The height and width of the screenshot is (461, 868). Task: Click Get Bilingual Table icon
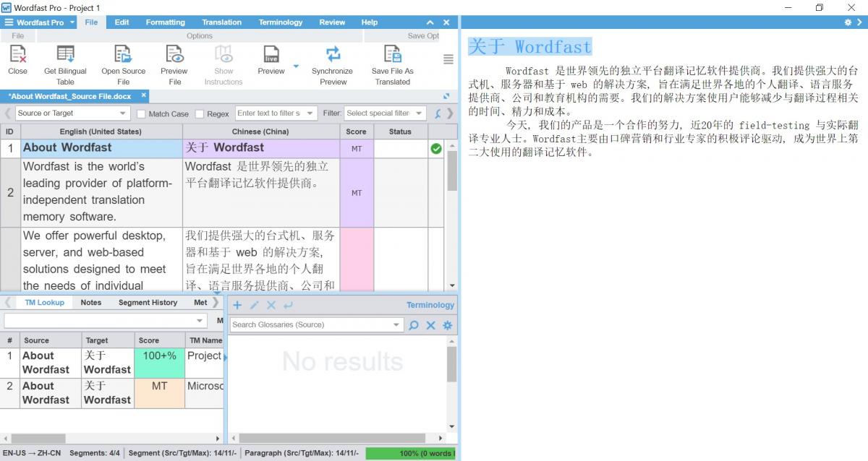(65, 54)
